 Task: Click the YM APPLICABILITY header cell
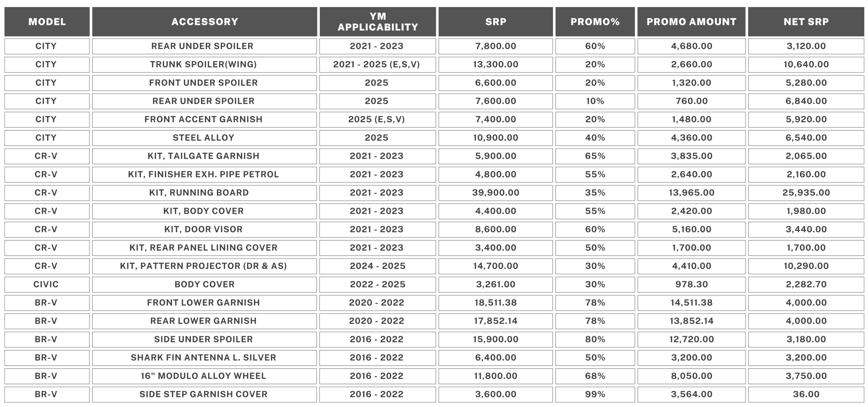coord(377,22)
